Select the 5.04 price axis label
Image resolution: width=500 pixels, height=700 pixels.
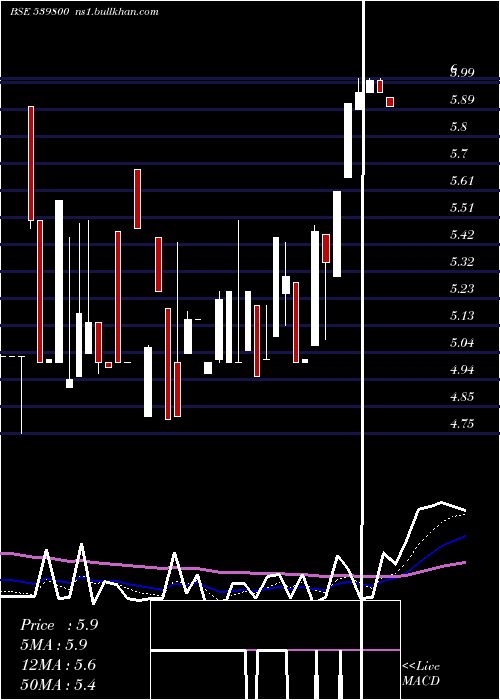462,343
